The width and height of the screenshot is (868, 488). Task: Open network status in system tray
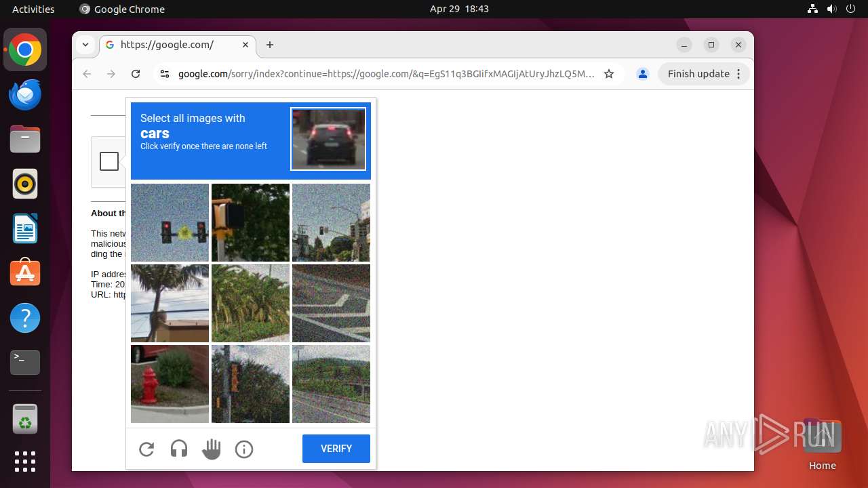click(x=813, y=9)
